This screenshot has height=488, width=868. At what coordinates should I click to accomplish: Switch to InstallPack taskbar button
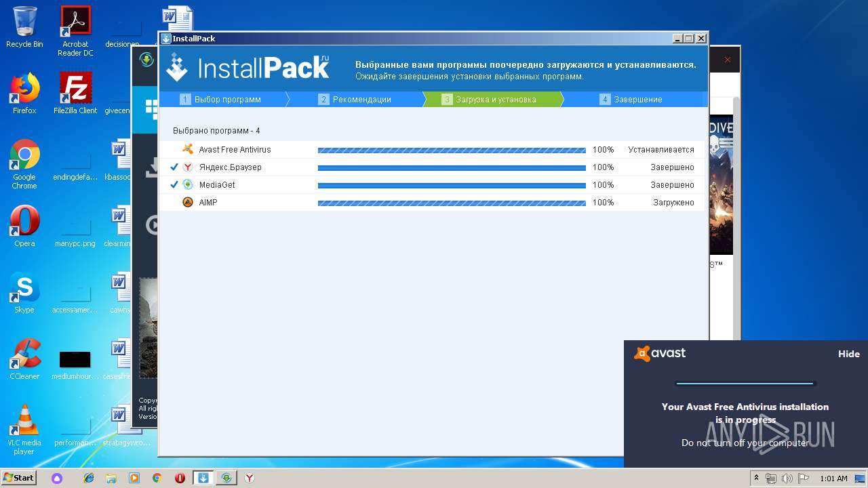point(203,478)
